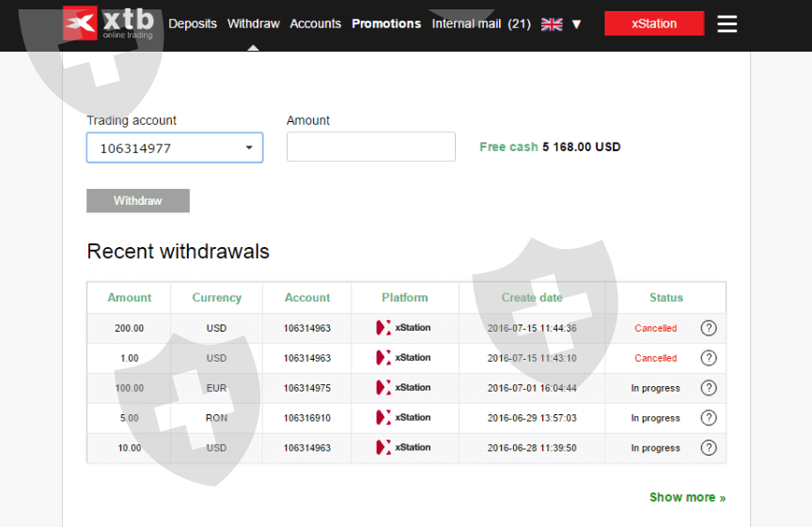Open the hamburger menu icon
812x527 pixels.
tap(727, 23)
